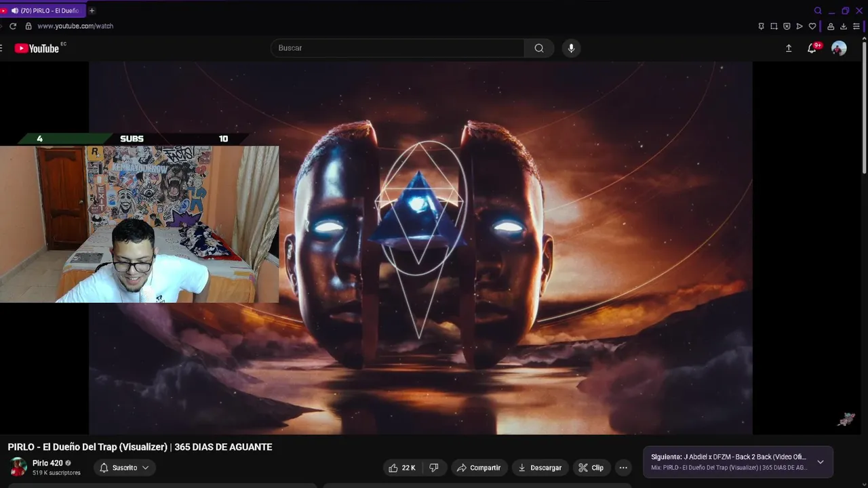Expand the Siguiente up-next queue chevron

point(821,462)
